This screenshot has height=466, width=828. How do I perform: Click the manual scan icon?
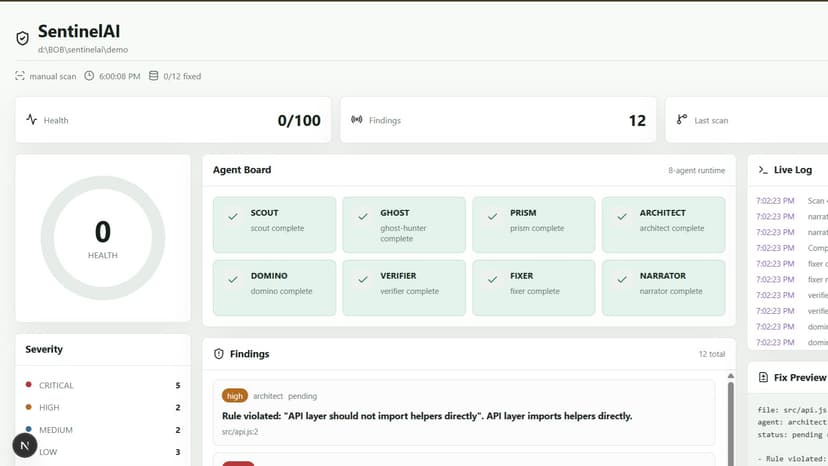click(x=20, y=76)
